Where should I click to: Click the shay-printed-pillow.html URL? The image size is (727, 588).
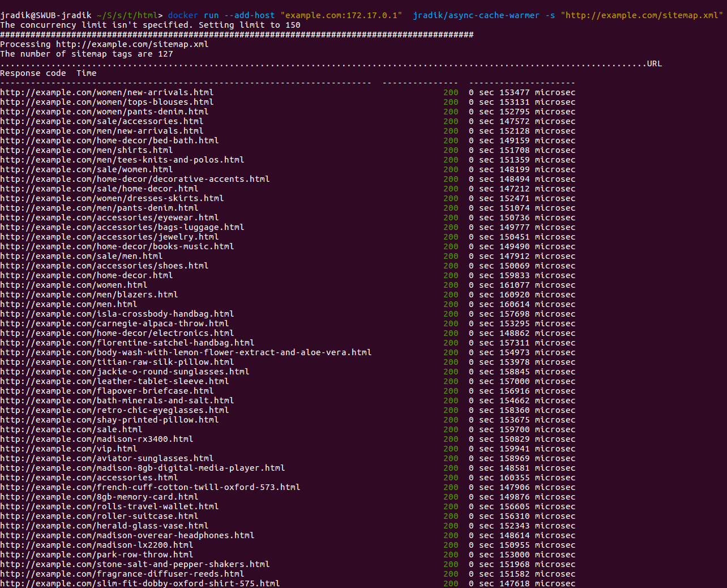click(x=109, y=420)
